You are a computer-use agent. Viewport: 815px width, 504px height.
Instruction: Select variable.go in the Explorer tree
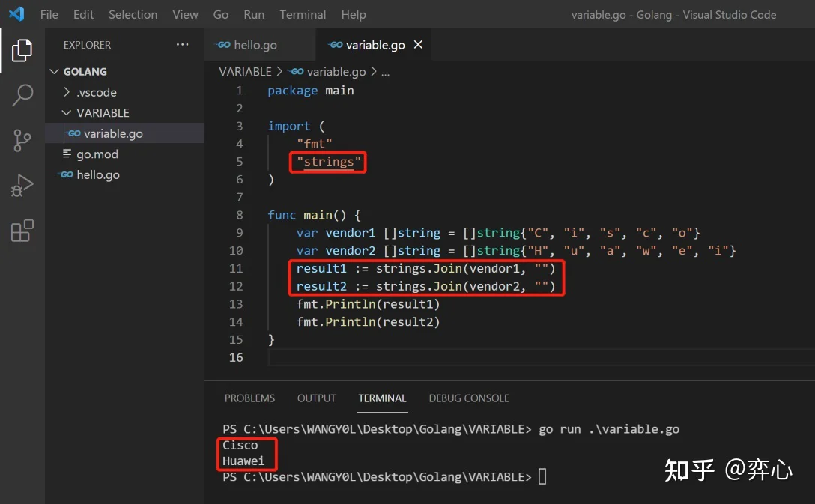(125, 133)
